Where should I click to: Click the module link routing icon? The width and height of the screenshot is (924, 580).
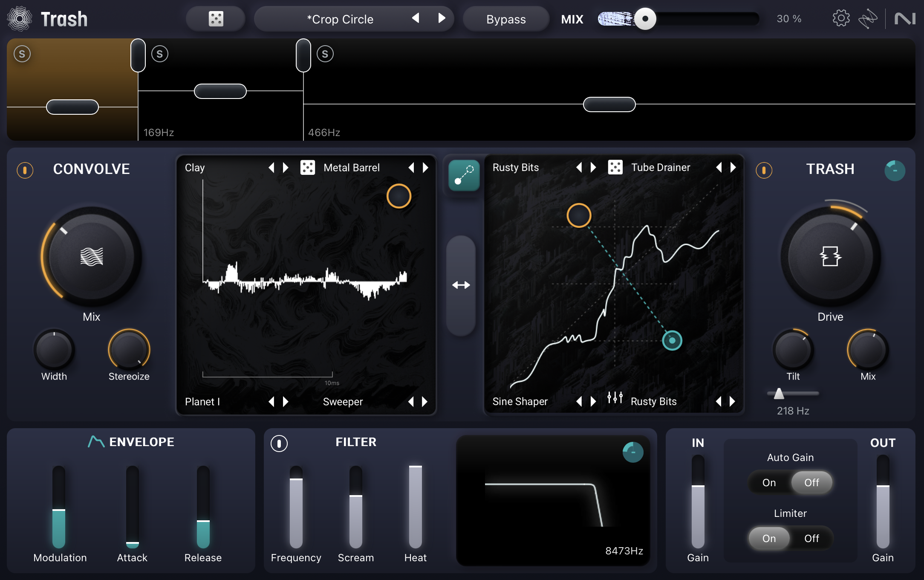click(x=464, y=175)
